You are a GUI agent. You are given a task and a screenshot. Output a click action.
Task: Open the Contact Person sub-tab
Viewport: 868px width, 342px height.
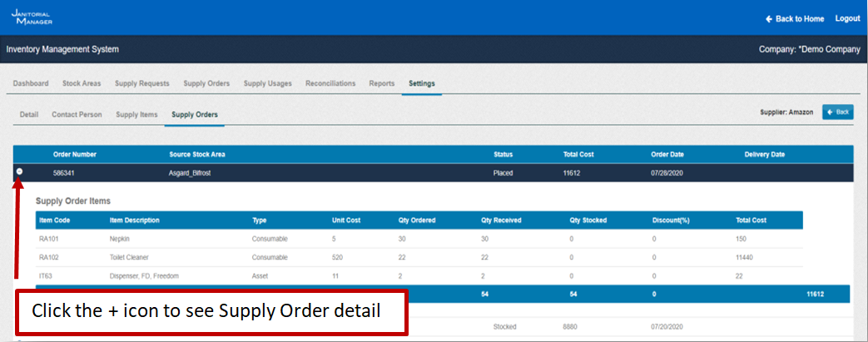click(77, 114)
